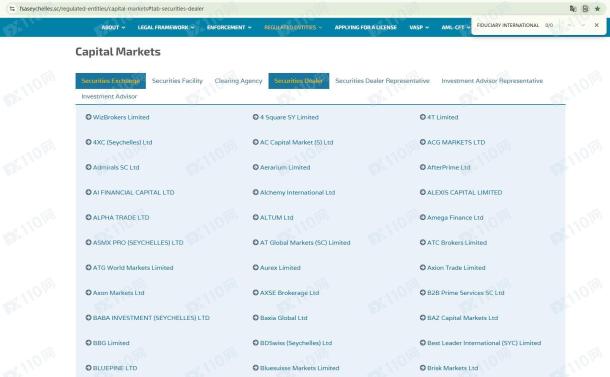Screen dimensions: 610x377
Task: Click the circle arrow icon beside Amega Finance Ltd
Action: [423, 217]
